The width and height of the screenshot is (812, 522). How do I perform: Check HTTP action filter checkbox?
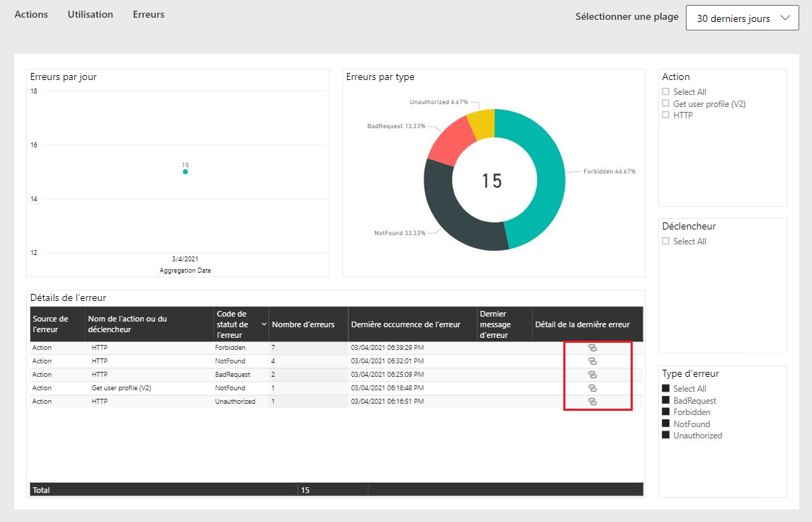[666, 115]
